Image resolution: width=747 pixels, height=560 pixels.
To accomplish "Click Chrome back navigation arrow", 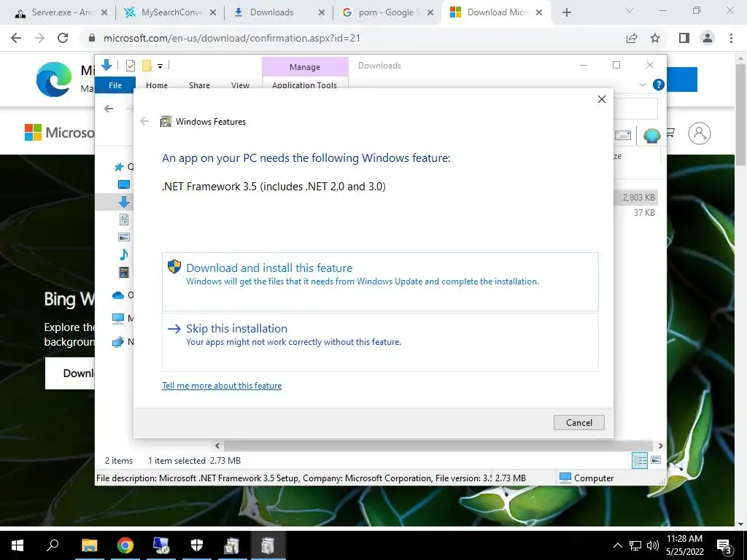I will pos(16,38).
